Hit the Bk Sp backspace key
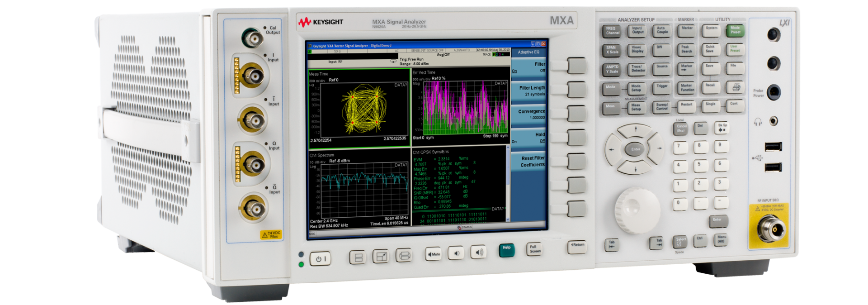868x305 pixels. pyautogui.click(x=722, y=128)
